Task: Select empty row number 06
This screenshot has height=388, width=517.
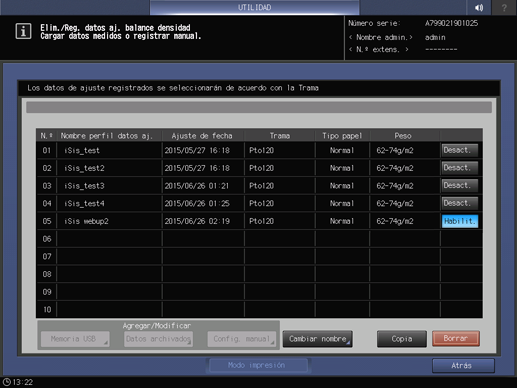Action: [259, 239]
